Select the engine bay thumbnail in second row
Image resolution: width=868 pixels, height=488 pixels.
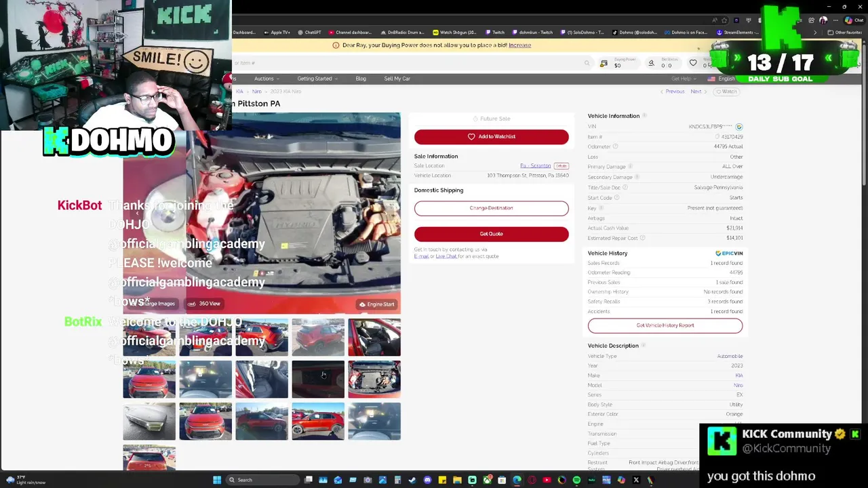(374, 379)
